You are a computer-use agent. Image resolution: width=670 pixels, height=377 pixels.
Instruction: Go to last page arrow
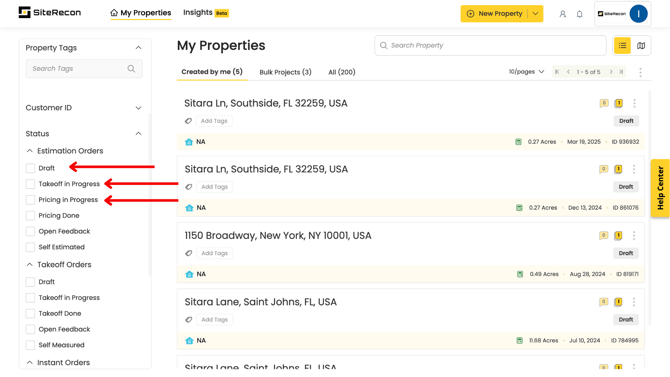[x=621, y=72]
